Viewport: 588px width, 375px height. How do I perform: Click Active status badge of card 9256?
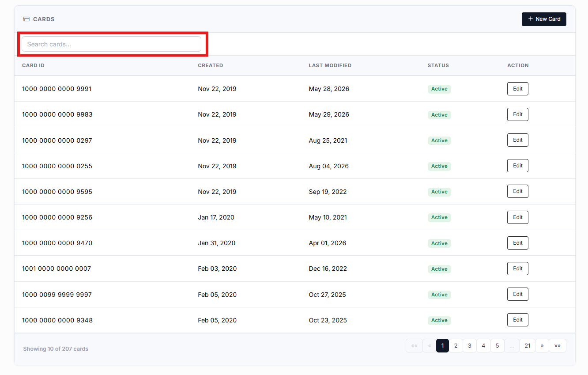pos(439,217)
